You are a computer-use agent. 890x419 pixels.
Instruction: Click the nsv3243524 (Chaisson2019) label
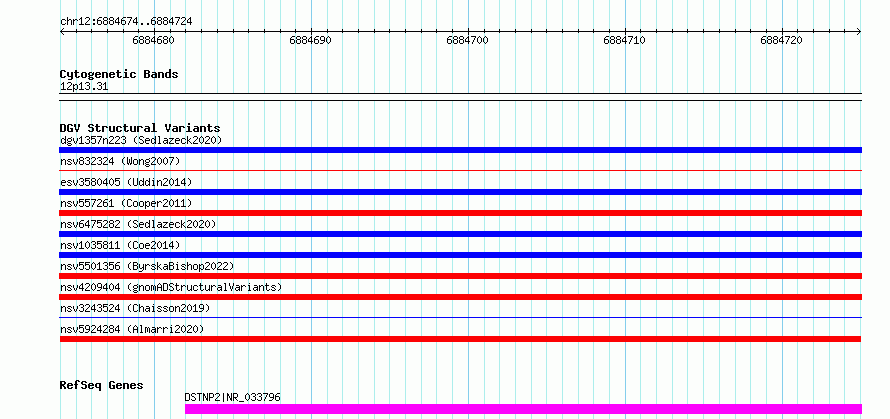(135, 308)
